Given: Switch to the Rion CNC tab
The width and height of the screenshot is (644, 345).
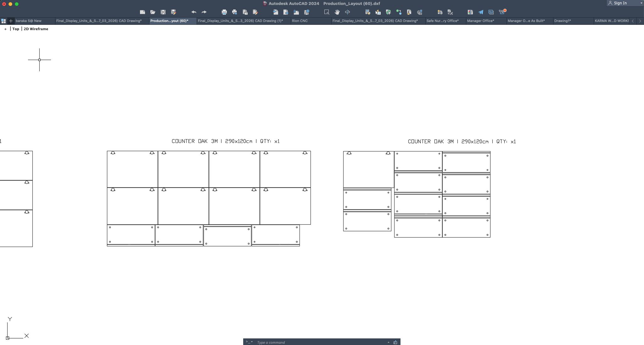Looking at the screenshot, I should (300, 21).
